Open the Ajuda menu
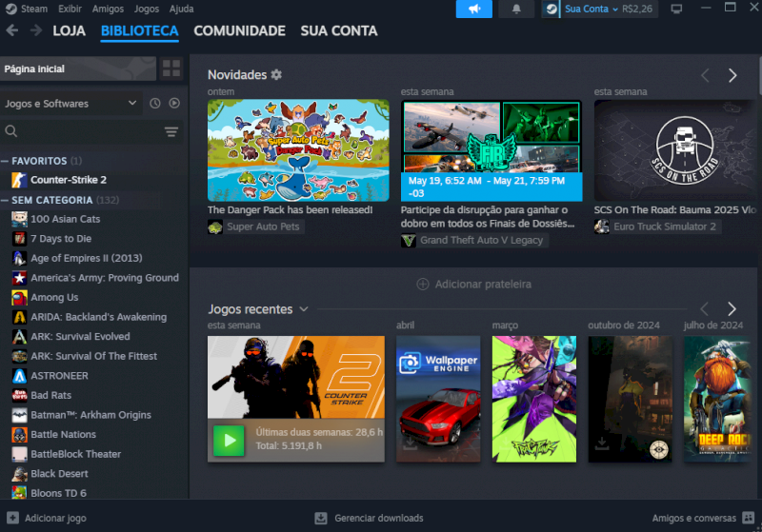 pos(181,9)
